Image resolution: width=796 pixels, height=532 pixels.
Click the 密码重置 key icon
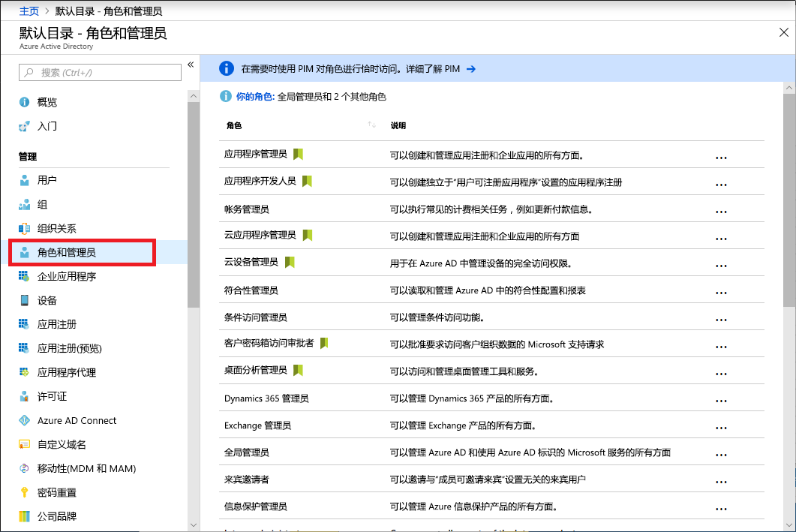click(x=24, y=492)
